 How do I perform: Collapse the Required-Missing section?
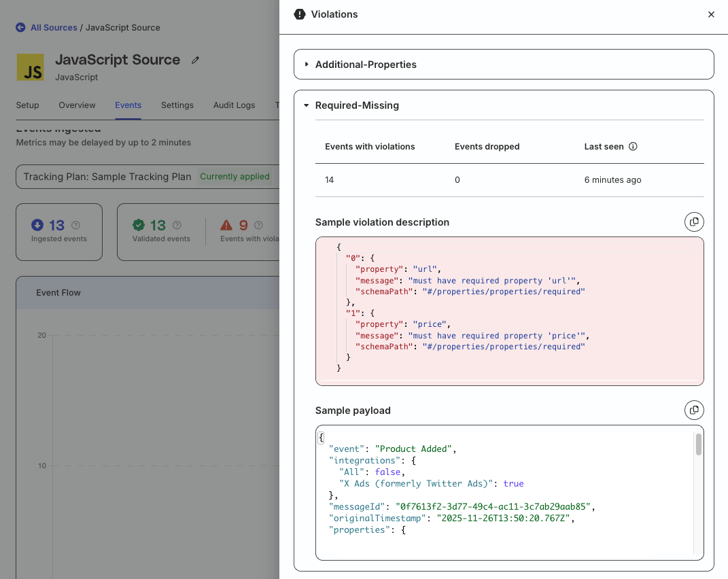click(x=307, y=105)
